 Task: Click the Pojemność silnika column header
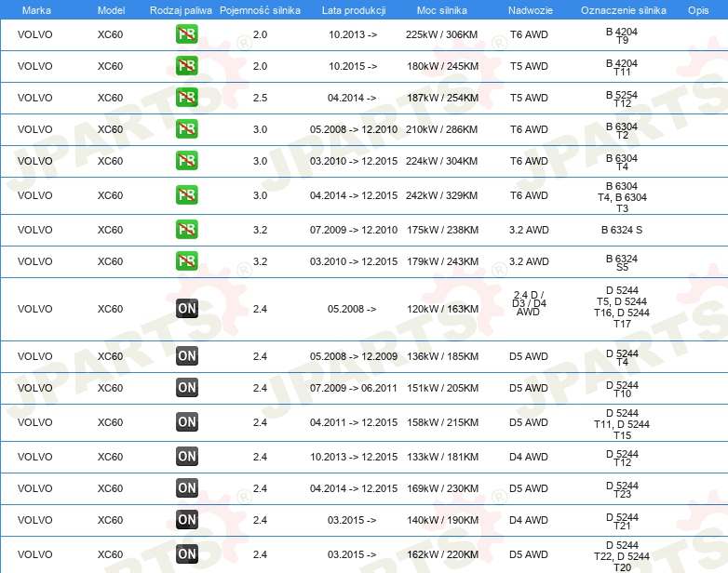(260, 10)
